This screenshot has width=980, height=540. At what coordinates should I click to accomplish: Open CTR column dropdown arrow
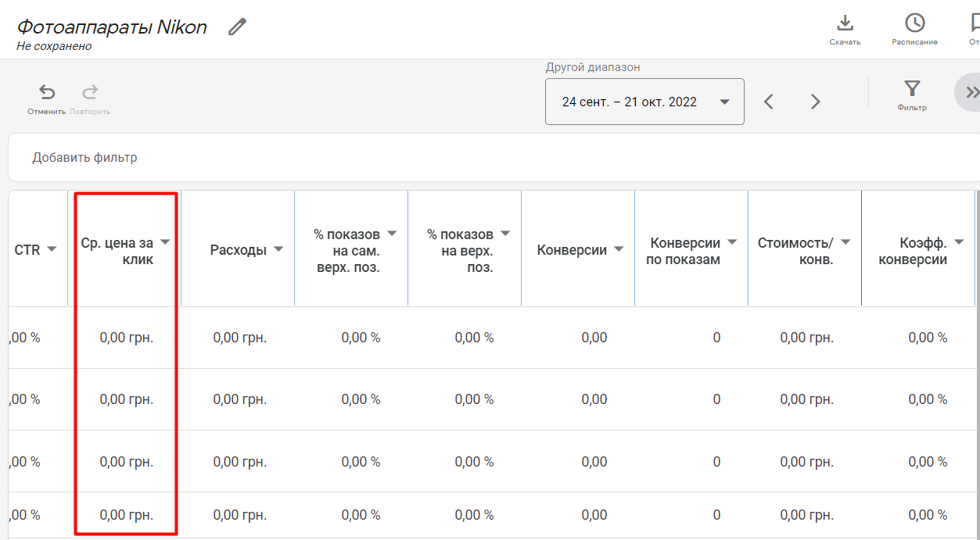(x=52, y=249)
